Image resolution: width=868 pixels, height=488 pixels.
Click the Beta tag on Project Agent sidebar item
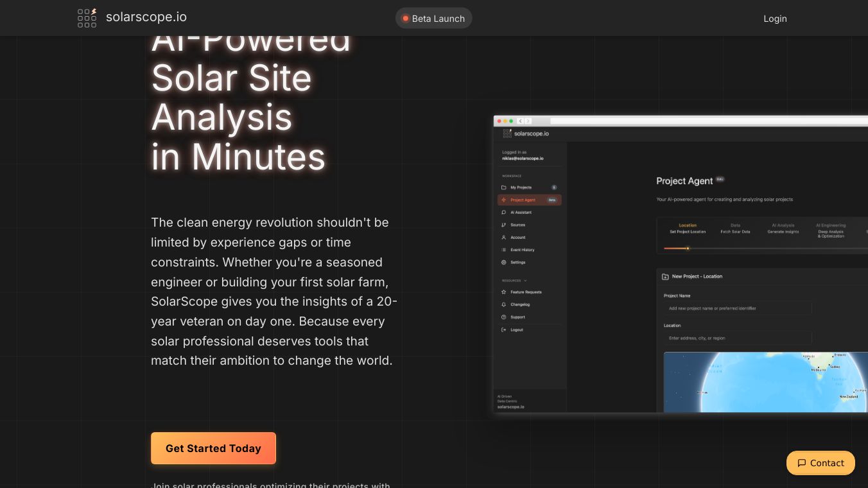click(x=551, y=200)
